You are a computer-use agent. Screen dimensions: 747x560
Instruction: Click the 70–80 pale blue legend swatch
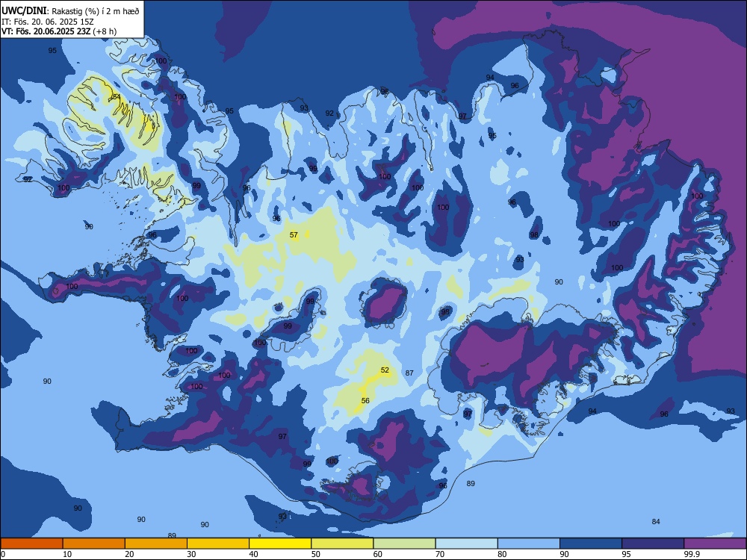tap(466, 544)
